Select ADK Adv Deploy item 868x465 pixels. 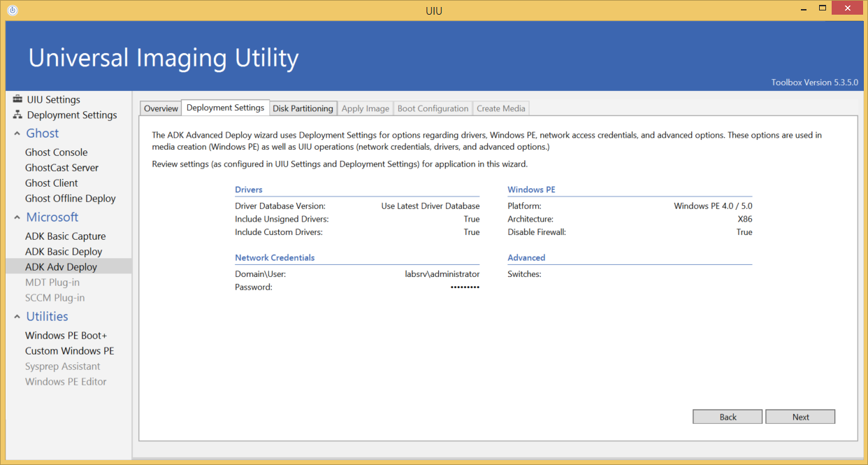[x=68, y=266]
